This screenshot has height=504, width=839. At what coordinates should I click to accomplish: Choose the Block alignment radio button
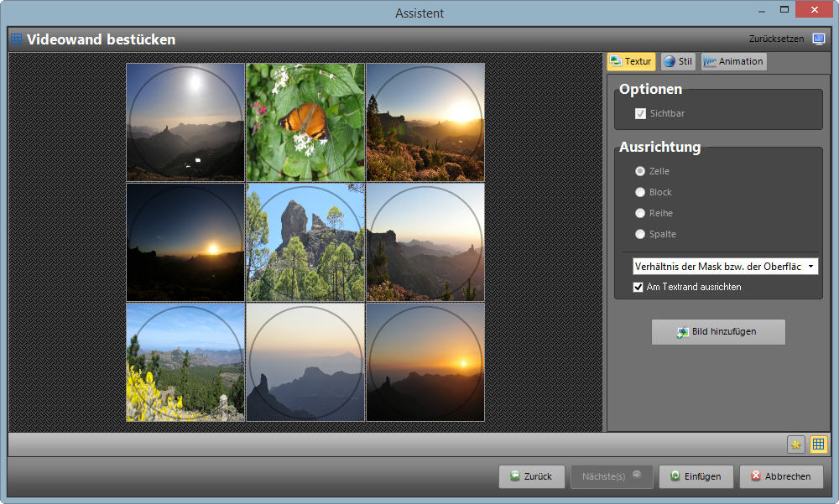click(641, 192)
